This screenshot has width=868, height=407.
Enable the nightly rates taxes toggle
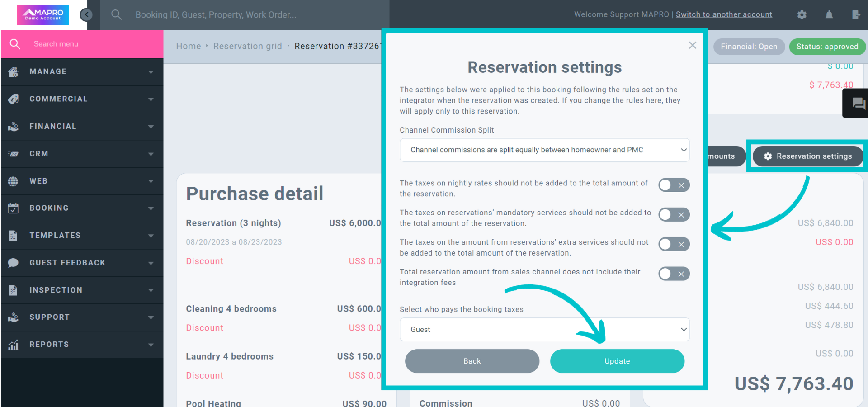tap(674, 185)
